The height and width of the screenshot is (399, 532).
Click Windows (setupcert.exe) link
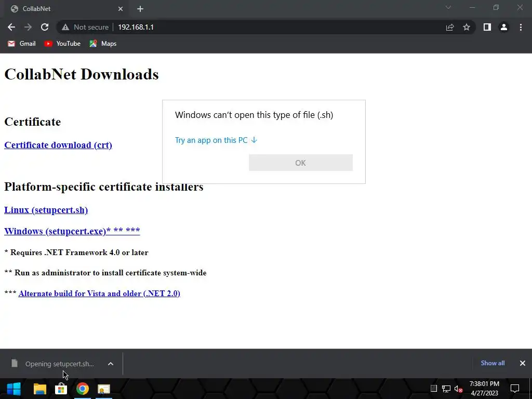[x=72, y=231]
